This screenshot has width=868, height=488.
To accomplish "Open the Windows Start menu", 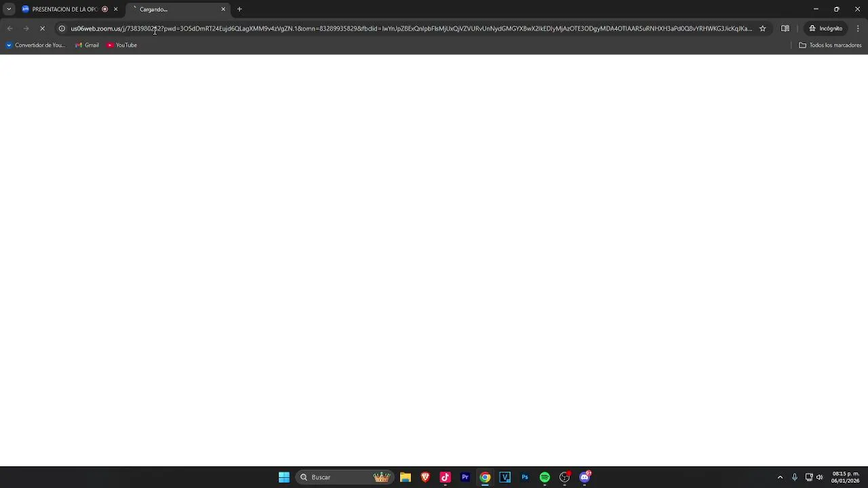I will [284, 477].
